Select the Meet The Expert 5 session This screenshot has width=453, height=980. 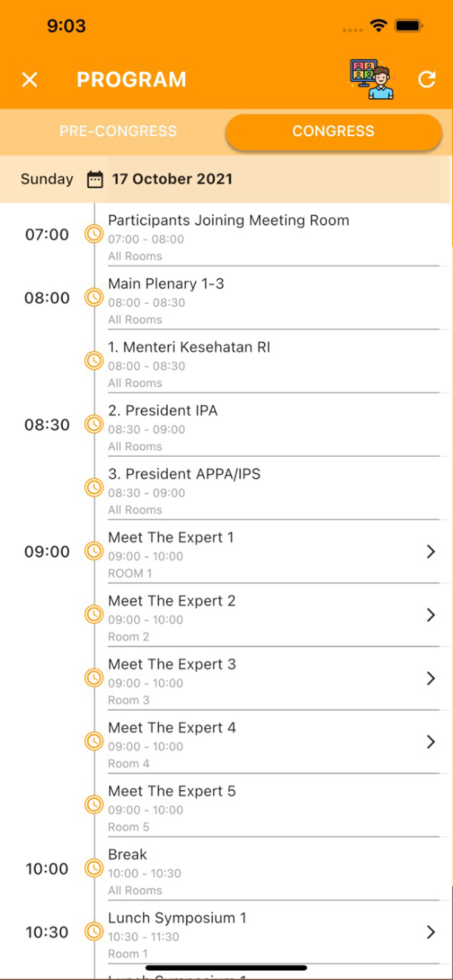click(172, 791)
